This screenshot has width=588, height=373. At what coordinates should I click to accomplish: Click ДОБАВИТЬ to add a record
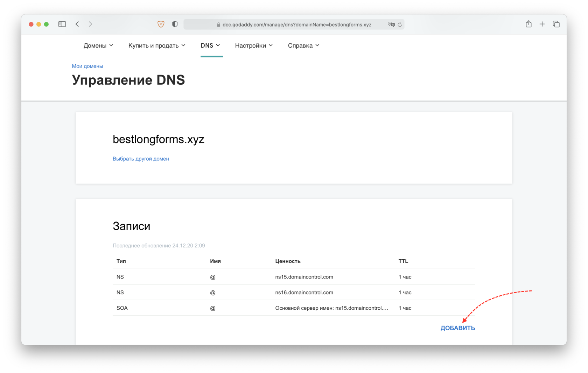point(457,328)
